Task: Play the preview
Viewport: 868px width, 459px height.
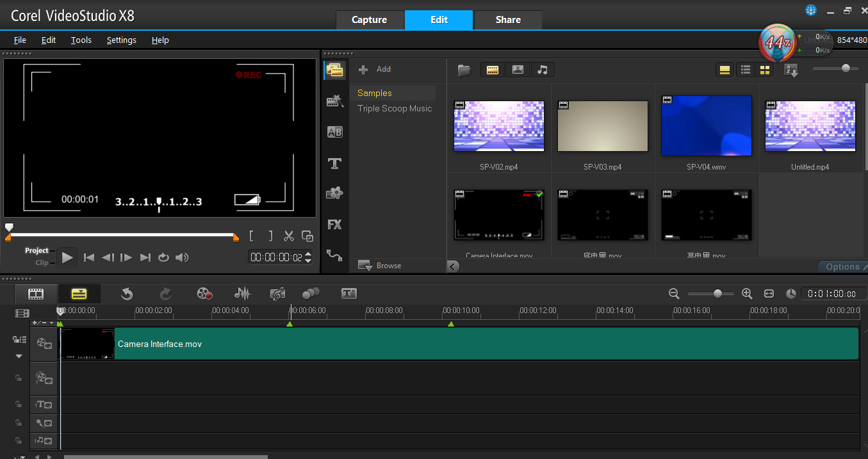Action: 67,257
